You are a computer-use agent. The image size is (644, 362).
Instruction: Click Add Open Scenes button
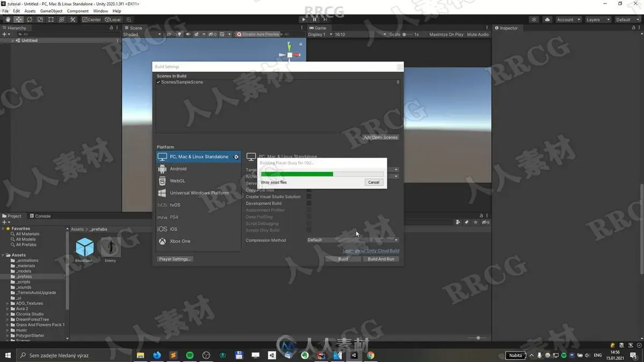click(380, 137)
